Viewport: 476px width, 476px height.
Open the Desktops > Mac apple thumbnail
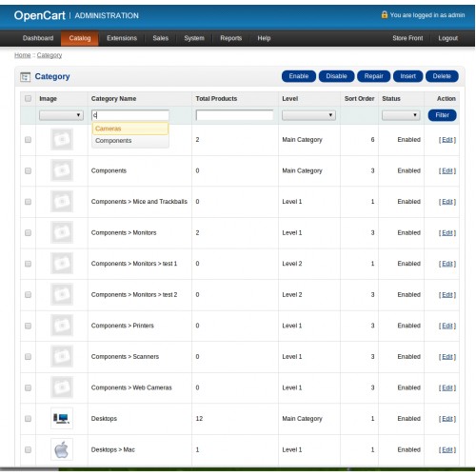62,449
